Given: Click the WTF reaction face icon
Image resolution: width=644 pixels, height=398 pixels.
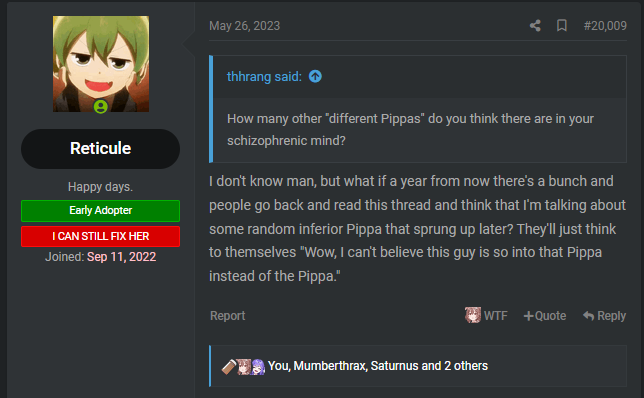Looking at the screenshot, I should pos(473,315).
